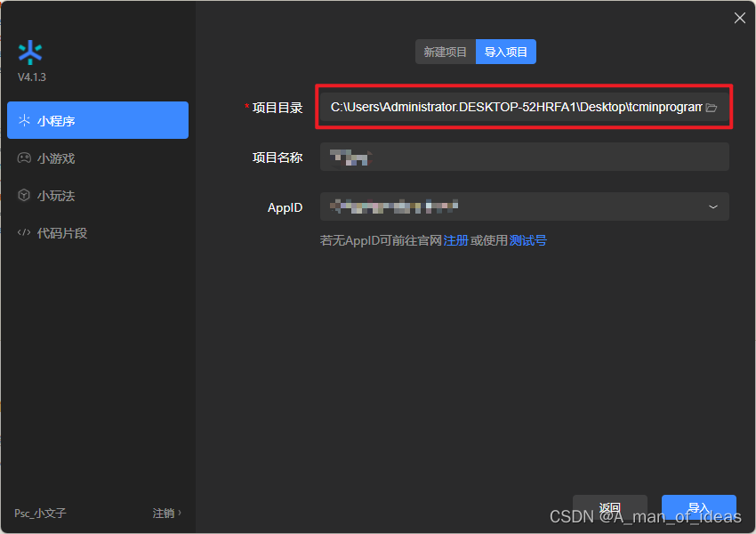
Task: Go to 代码片段 in sidebar
Action: (x=98, y=233)
